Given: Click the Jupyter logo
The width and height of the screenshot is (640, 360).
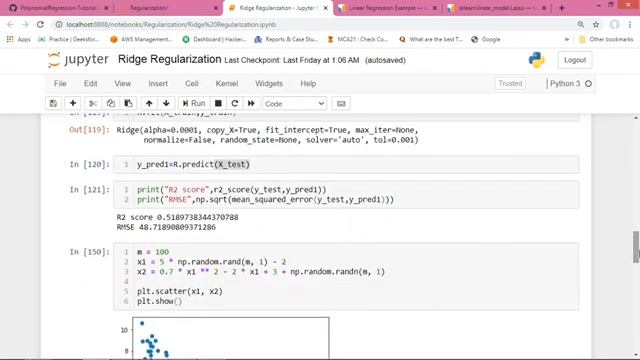Looking at the screenshot, I should 78,60.
